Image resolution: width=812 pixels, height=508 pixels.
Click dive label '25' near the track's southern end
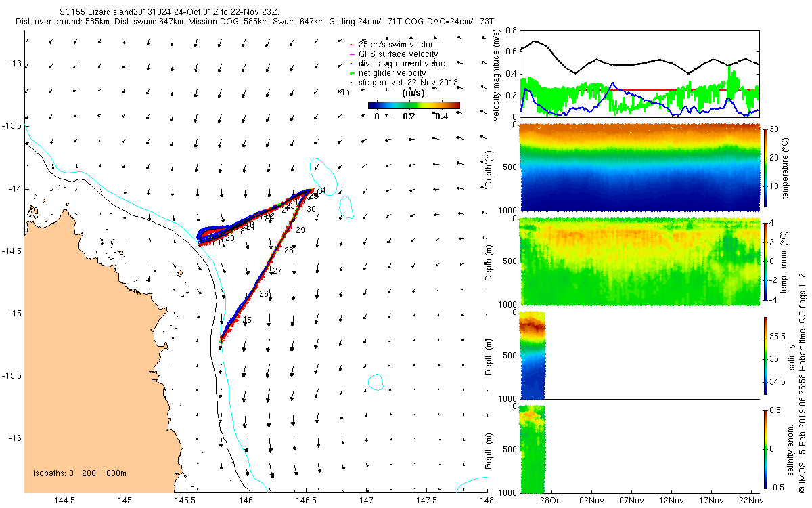pos(246,320)
